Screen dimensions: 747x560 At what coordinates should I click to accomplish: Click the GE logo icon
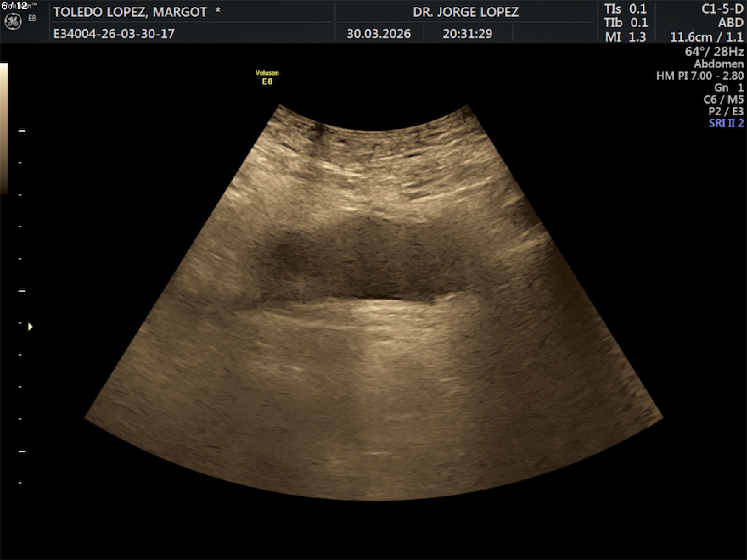[x=13, y=22]
